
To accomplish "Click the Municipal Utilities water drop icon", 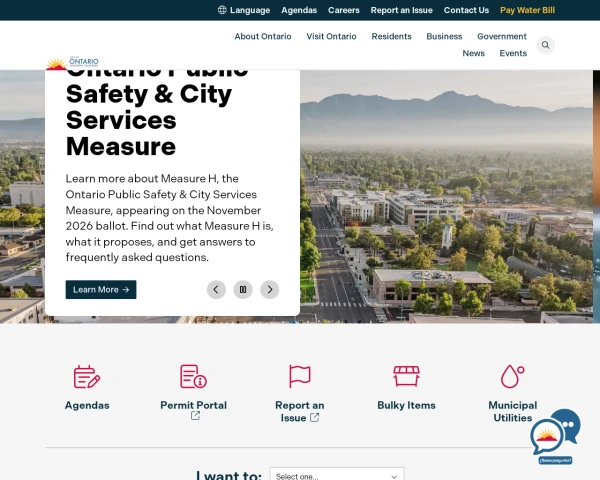I will (x=513, y=376).
